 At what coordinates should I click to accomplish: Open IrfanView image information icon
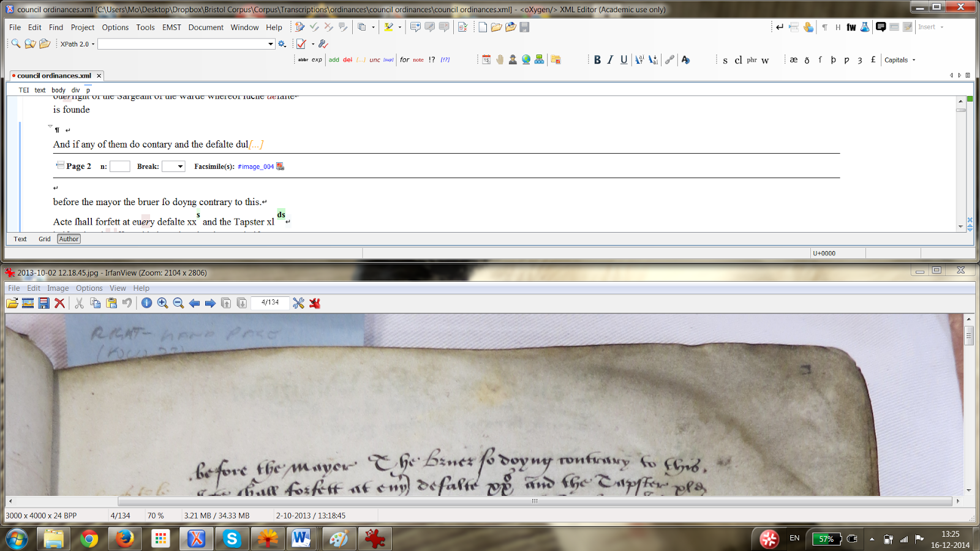(x=146, y=303)
